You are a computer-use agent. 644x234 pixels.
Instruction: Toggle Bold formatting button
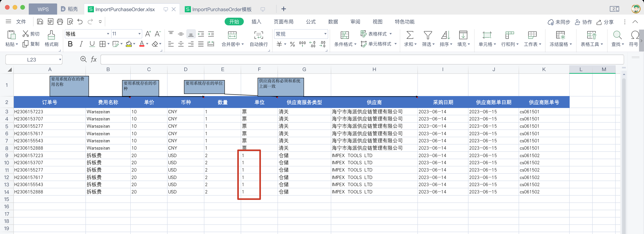[70, 44]
